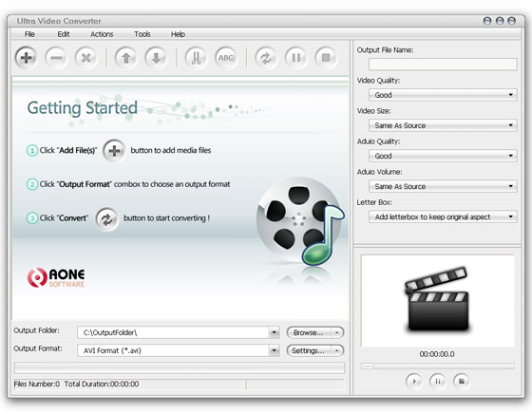The width and height of the screenshot is (532, 413).
Task: Click the preview playback seek slider
Action: [438, 366]
